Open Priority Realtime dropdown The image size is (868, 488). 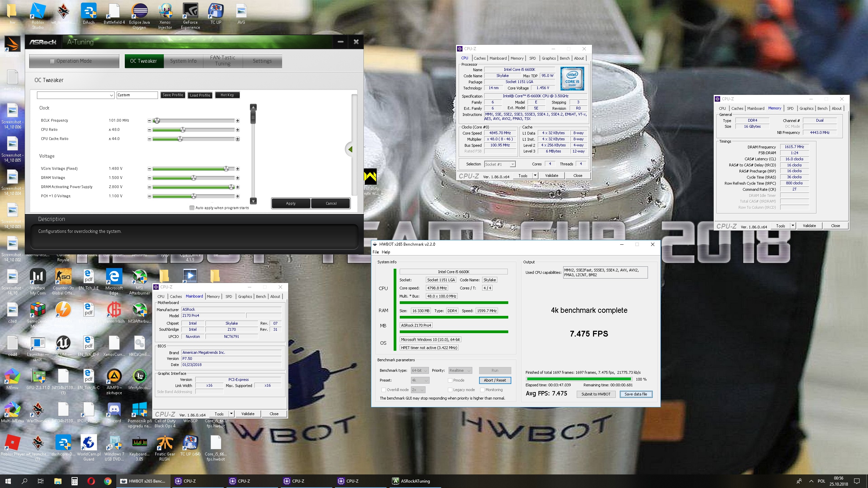[x=460, y=370]
